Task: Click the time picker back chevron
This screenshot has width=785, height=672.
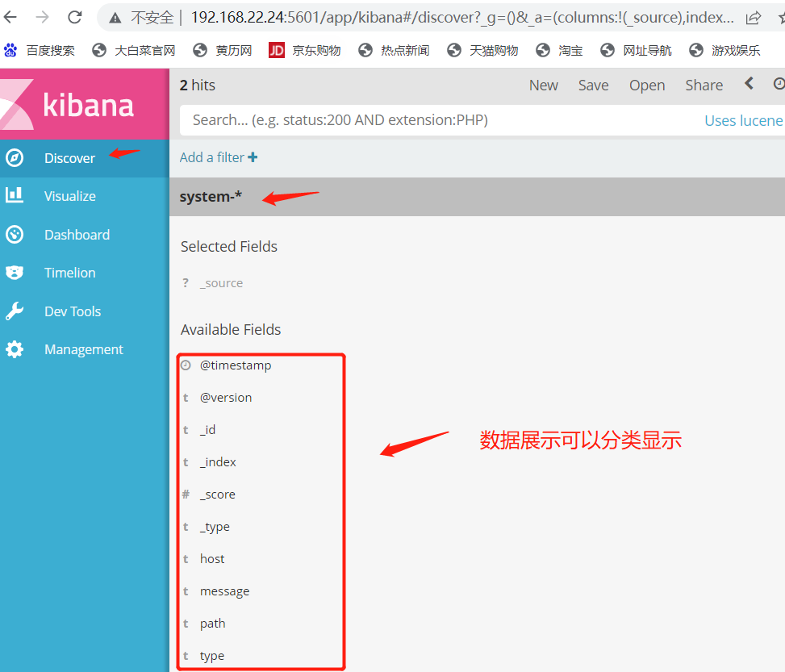Action: (x=749, y=84)
